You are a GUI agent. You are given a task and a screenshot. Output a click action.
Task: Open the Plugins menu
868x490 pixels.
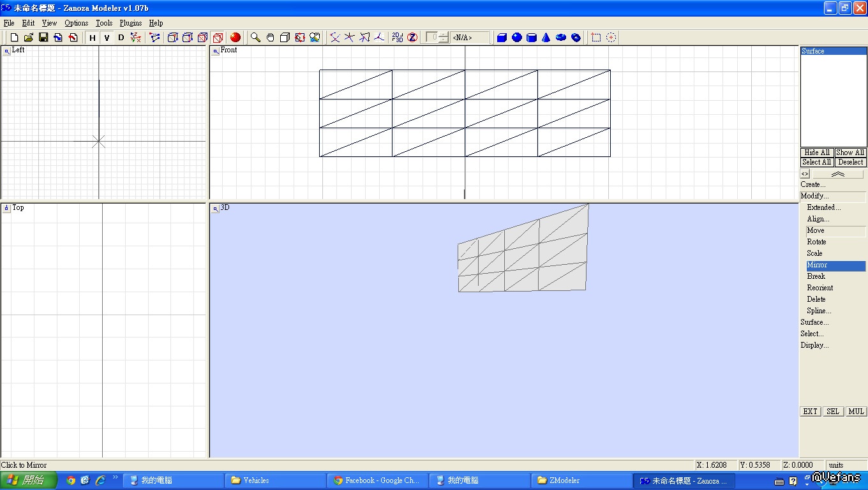point(131,23)
